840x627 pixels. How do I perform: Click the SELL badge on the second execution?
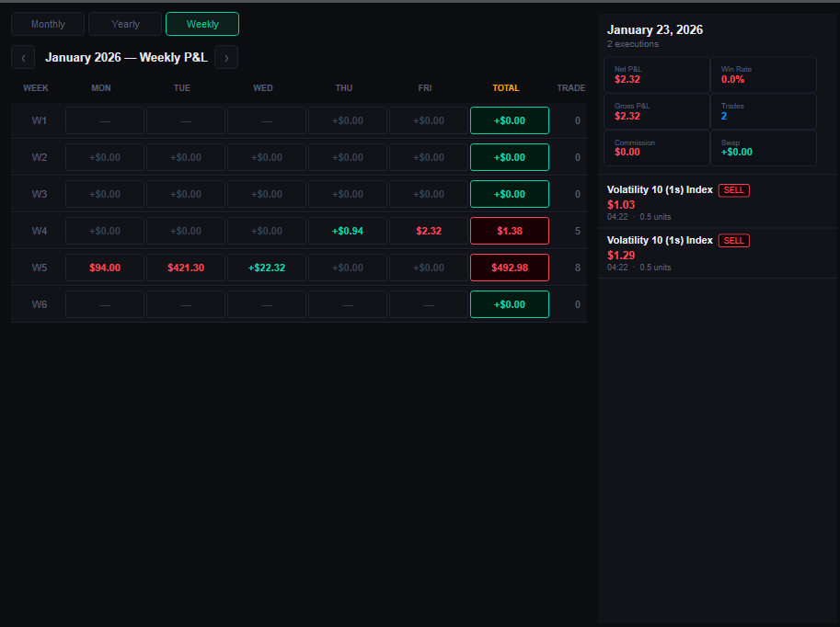click(x=733, y=240)
